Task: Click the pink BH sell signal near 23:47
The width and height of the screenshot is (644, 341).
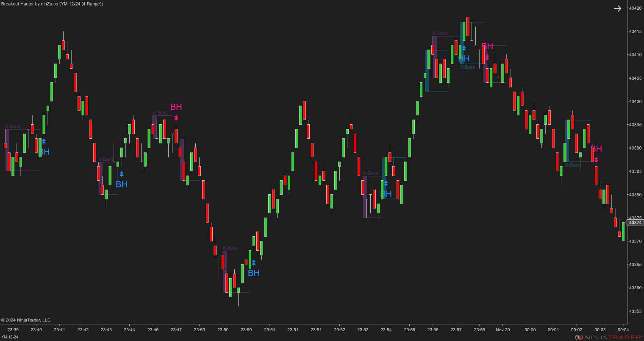Action: (x=175, y=107)
